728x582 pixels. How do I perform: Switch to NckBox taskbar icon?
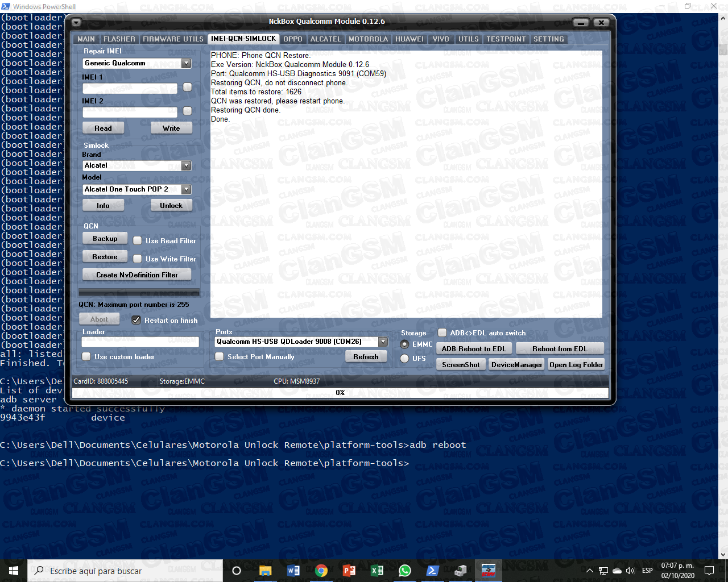pos(489,571)
